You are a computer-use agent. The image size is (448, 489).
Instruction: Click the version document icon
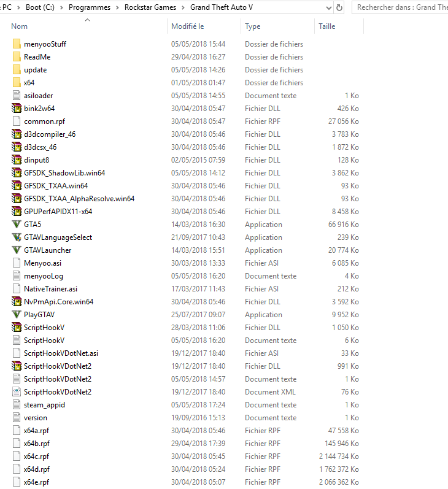pos(17,418)
